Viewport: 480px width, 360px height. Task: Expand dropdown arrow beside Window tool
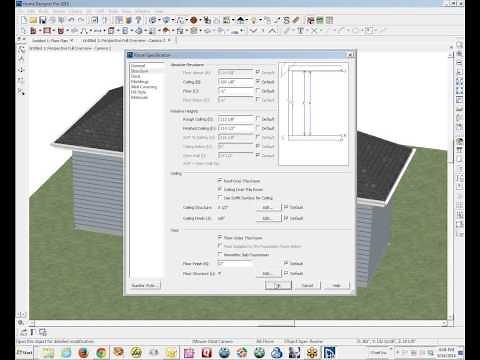point(53,31)
